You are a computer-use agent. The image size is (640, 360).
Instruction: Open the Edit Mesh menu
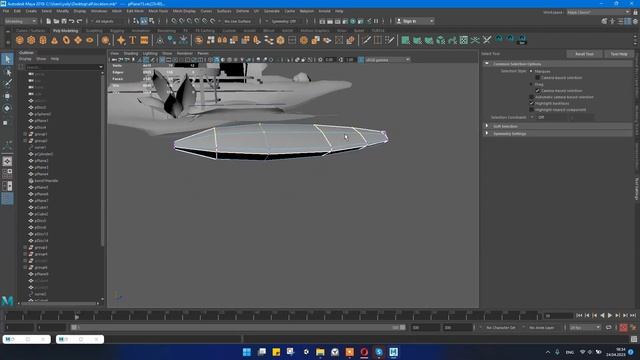coord(135,11)
